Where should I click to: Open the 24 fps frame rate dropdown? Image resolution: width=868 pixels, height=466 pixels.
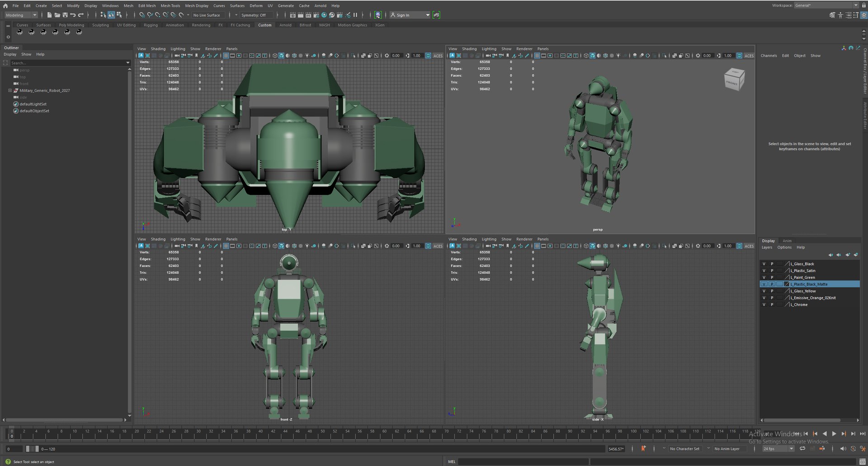tap(778, 448)
